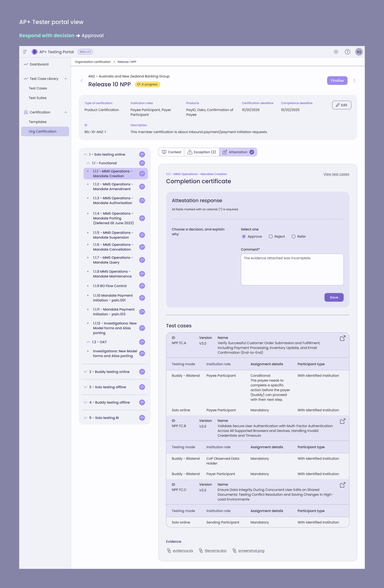Open the Context tab
The width and height of the screenshot is (384, 588).
tap(171, 152)
